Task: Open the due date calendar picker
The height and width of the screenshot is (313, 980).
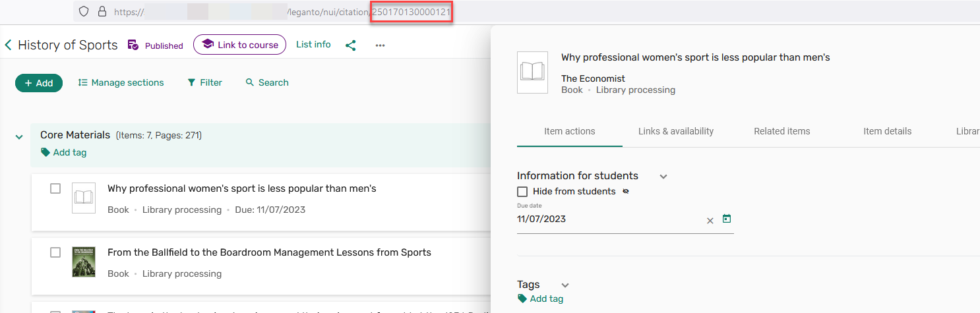Action: click(x=727, y=219)
